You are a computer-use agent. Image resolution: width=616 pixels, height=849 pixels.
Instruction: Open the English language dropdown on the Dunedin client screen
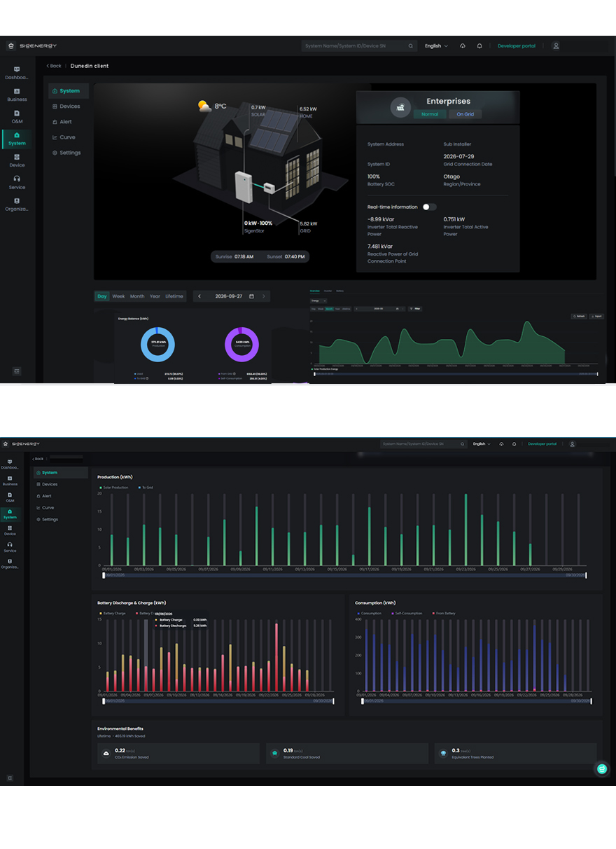click(436, 46)
